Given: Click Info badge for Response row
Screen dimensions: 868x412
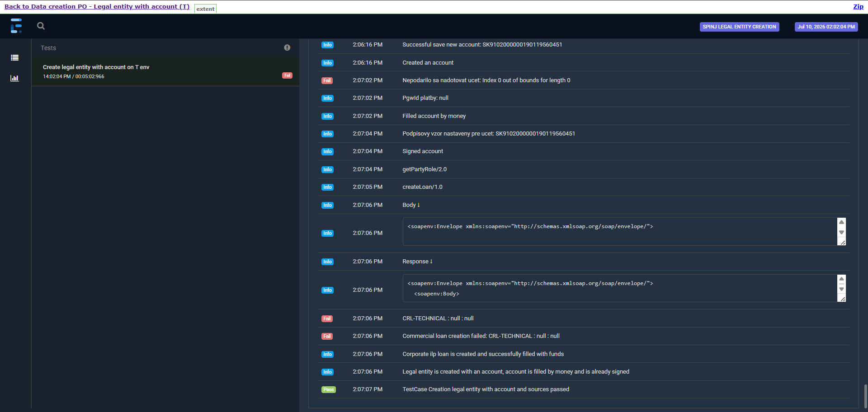Looking at the screenshot, I should coord(327,262).
